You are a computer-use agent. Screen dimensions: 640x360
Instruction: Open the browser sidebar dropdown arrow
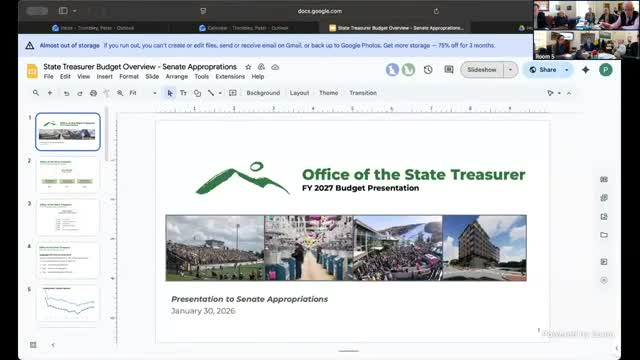[x=75, y=11]
